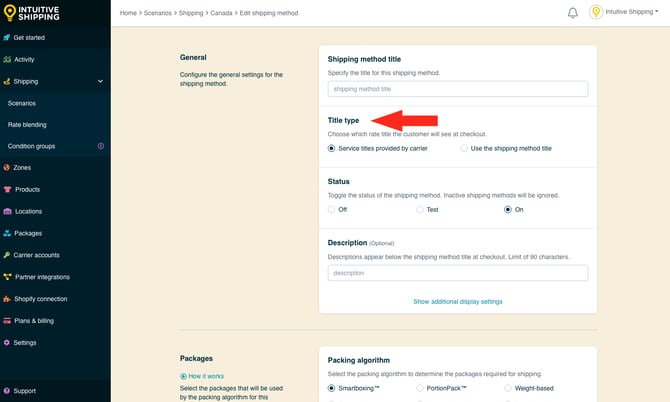670x402 pixels.
Task: Click the play icon beside How it works
Action: [183, 376]
